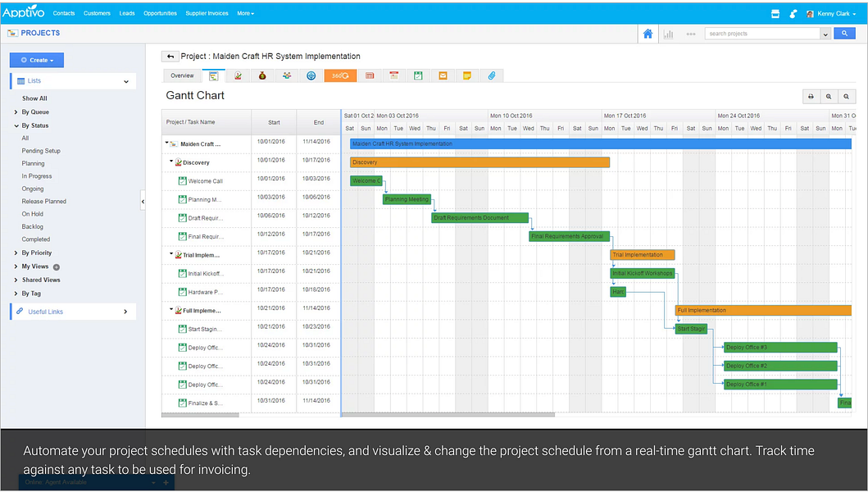The image size is (868, 492).
Task: Click the Deploy Office #3 task bar
Action: (780, 348)
